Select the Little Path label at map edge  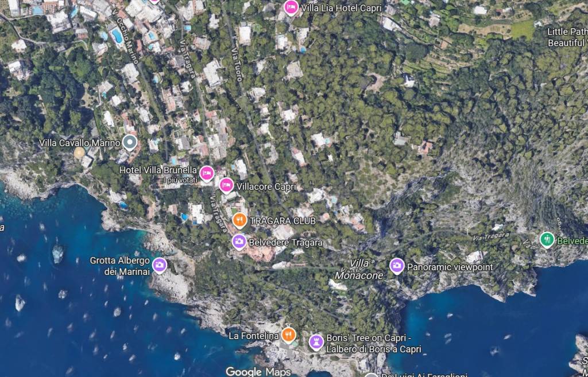[567, 37]
